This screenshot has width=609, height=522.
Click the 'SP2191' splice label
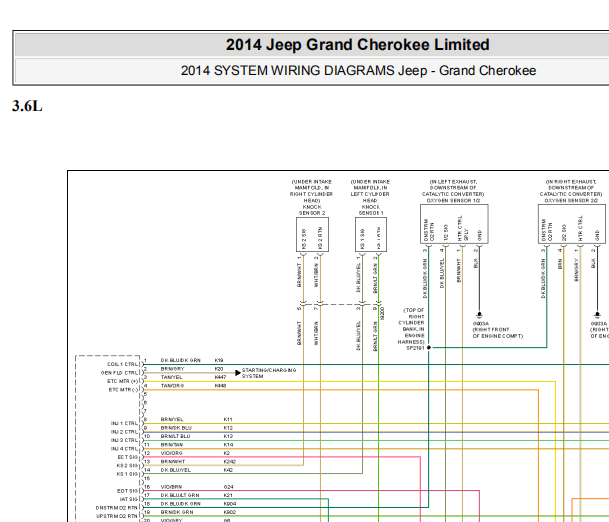click(415, 348)
